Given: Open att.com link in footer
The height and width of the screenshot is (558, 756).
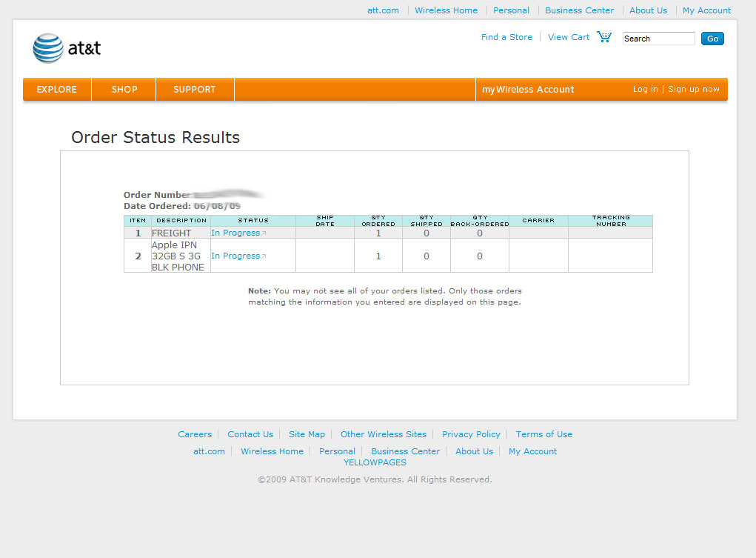Looking at the screenshot, I should (209, 451).
